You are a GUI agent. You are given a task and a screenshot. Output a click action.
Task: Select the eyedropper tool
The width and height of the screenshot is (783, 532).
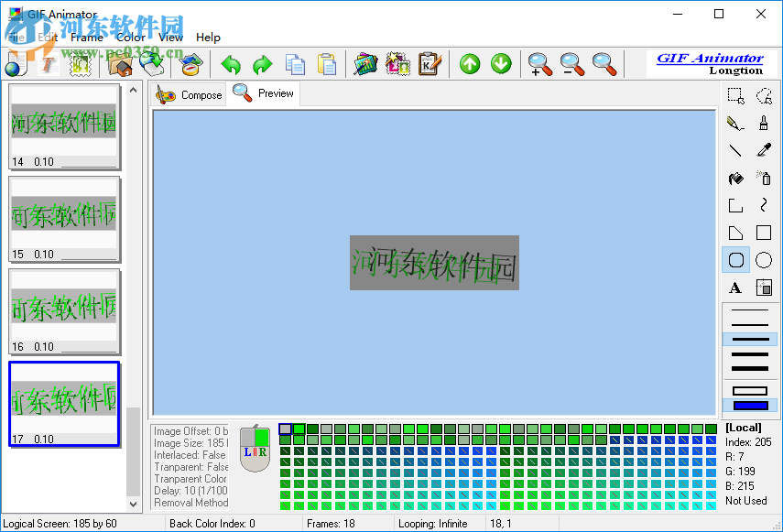tap(766, 149)
